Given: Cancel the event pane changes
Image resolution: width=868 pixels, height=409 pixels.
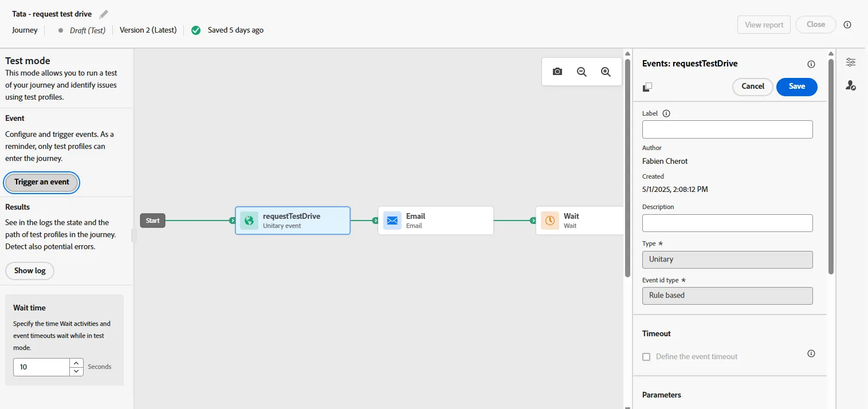Looking at the screenshot, I should click(x=753, y=86).
